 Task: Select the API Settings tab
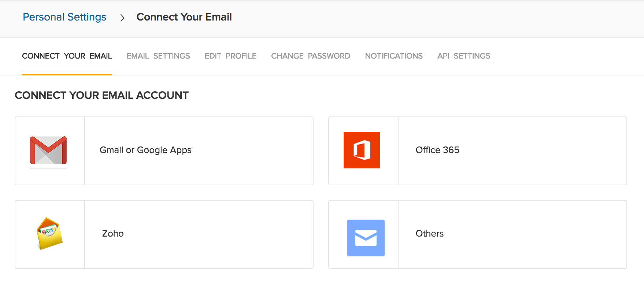[x=464, y=56]
